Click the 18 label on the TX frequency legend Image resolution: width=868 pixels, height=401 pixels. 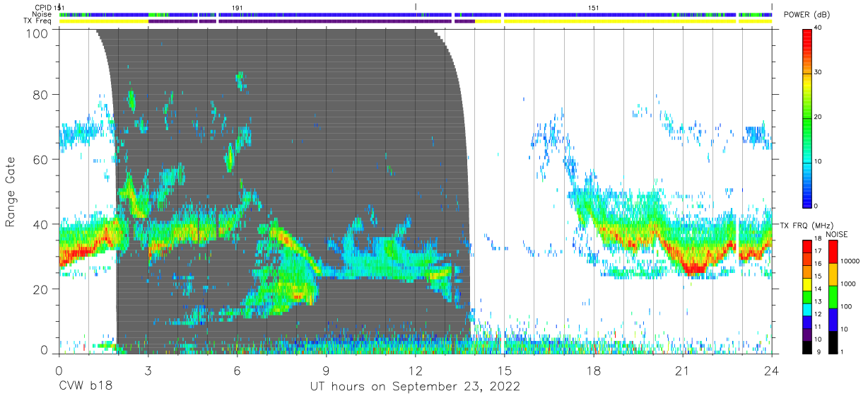[819, 240]
